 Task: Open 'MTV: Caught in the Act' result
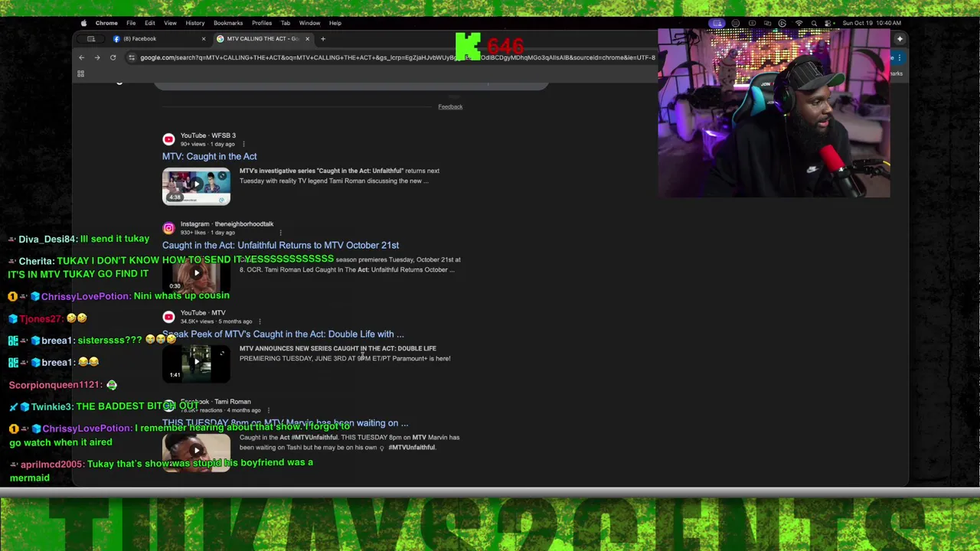[209, 156]
